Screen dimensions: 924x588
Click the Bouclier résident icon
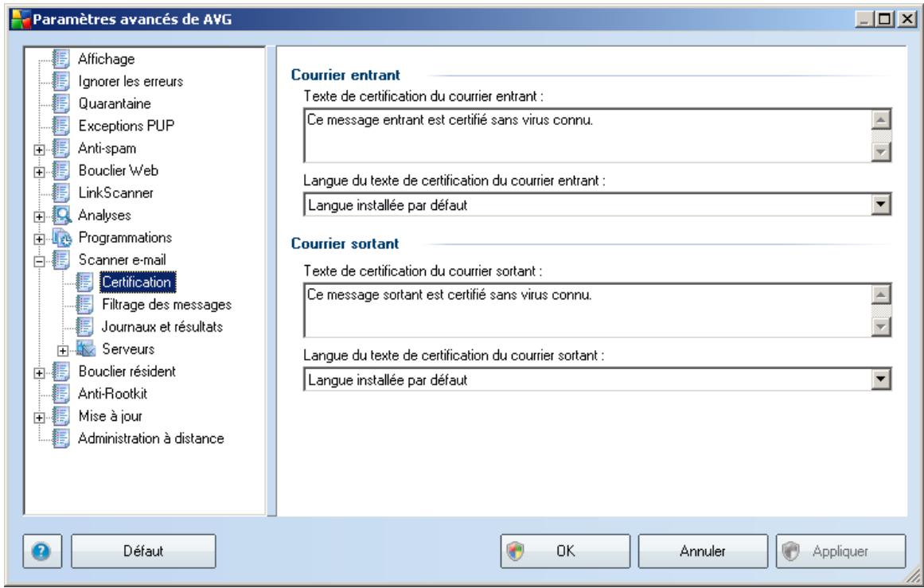click(60, 372)
